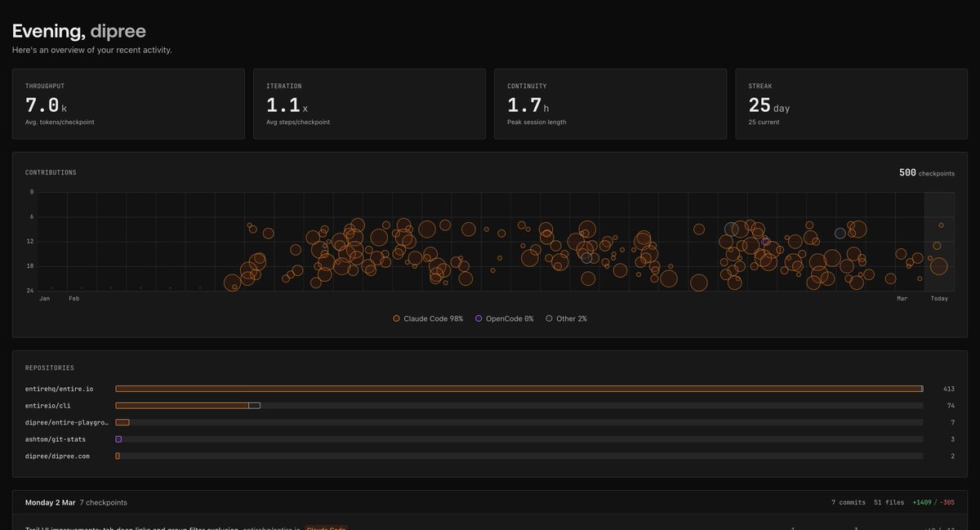Click the green '+1409' additions figure
The height and width of the screenshot is (530, 980).
[x=924, y=502]
